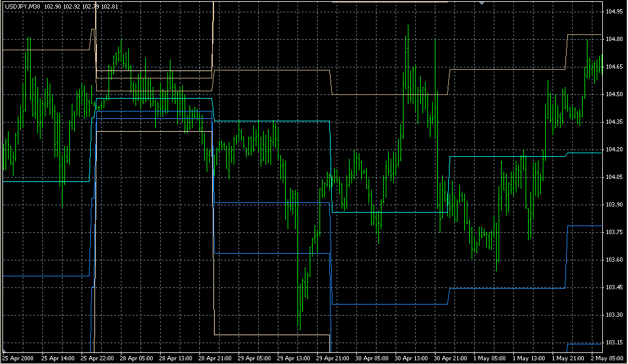The width and height of the screenshot is (628, 364).
Task: Click the 103.45 price axis label
Action: click(x=614, y=287)
